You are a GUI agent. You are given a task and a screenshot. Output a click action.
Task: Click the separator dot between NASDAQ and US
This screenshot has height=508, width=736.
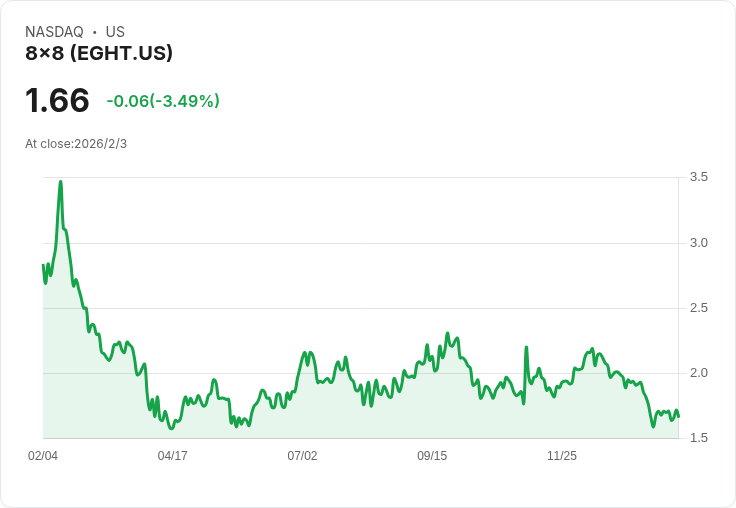point(94,32)
